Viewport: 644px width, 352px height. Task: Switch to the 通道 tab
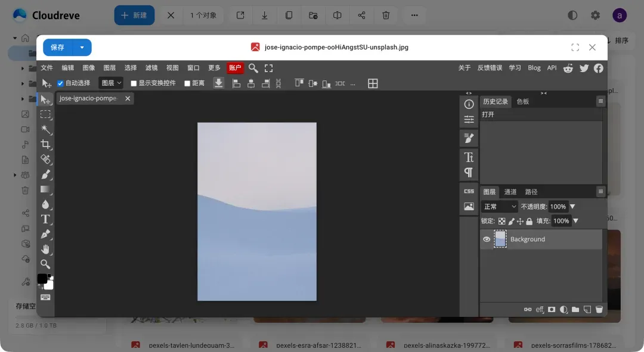pos(510,192)
